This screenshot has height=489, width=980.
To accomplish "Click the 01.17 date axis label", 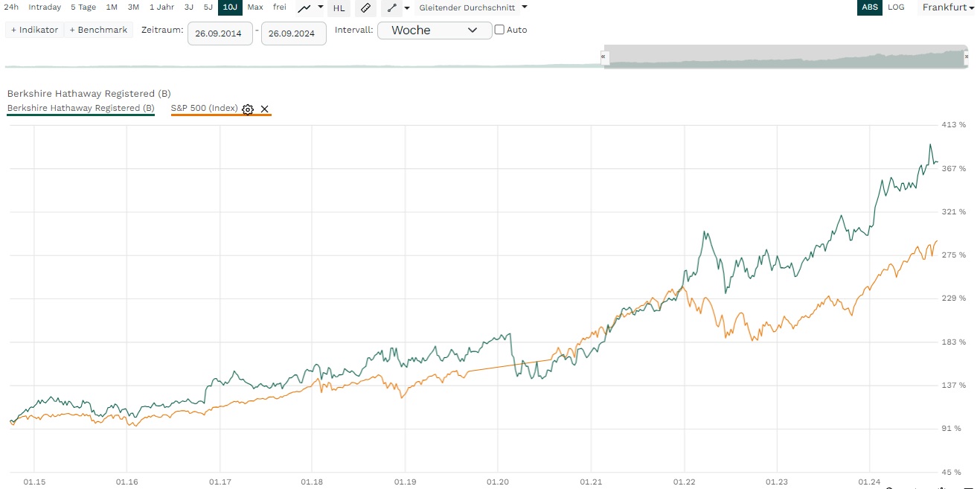I will 220,482.
